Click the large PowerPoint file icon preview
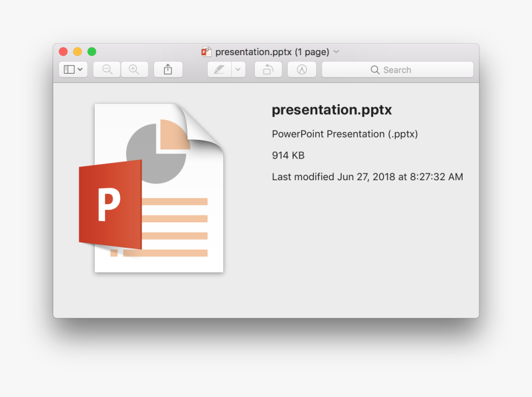 pos(151,188)
